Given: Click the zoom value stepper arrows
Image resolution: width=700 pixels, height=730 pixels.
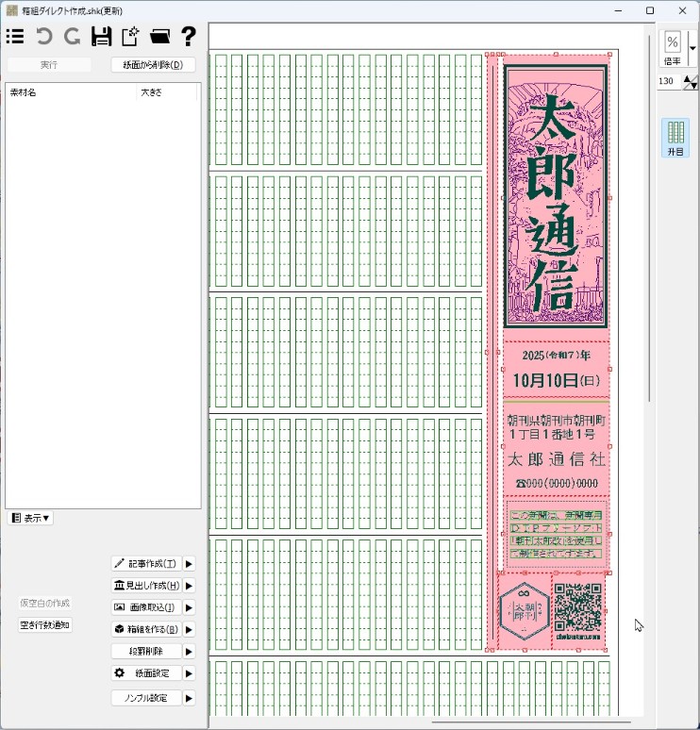Looking at the screenshot, I should (x=691, y=82).
